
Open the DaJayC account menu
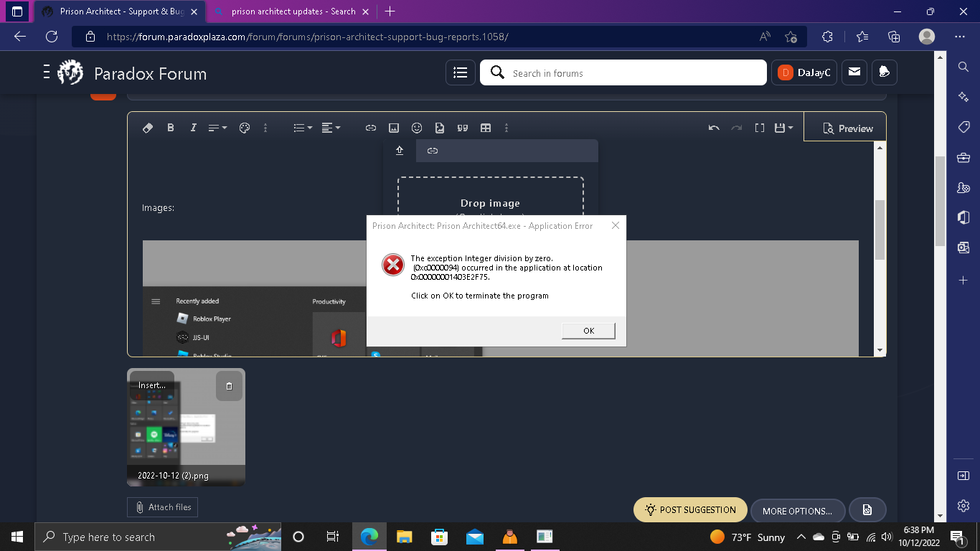pyautogui.click(x=804, y=72)
